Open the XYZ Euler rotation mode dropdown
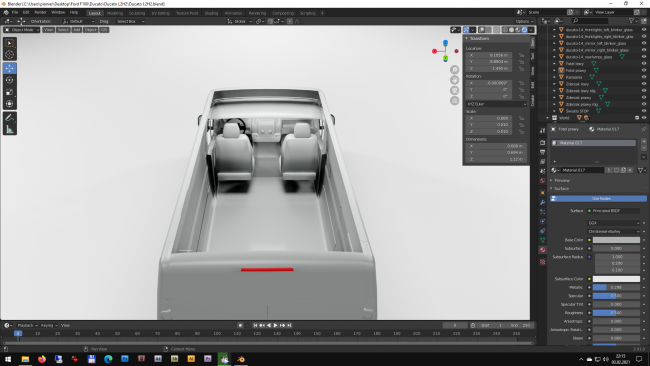Image resolution: width=650 pixels, height=366 pixels. click(496, 104)
